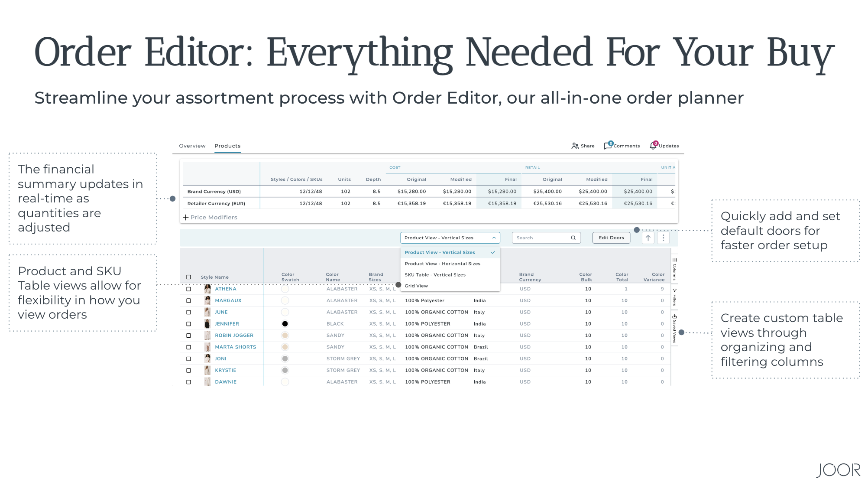The height and width of the screenshot is (489, 868).
Task: Open Updates bell notification icon
Action: [x=653, y=146]
